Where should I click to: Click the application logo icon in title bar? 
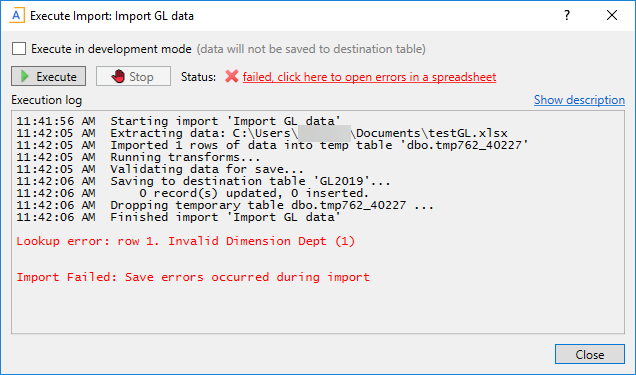tap(17, 16)
